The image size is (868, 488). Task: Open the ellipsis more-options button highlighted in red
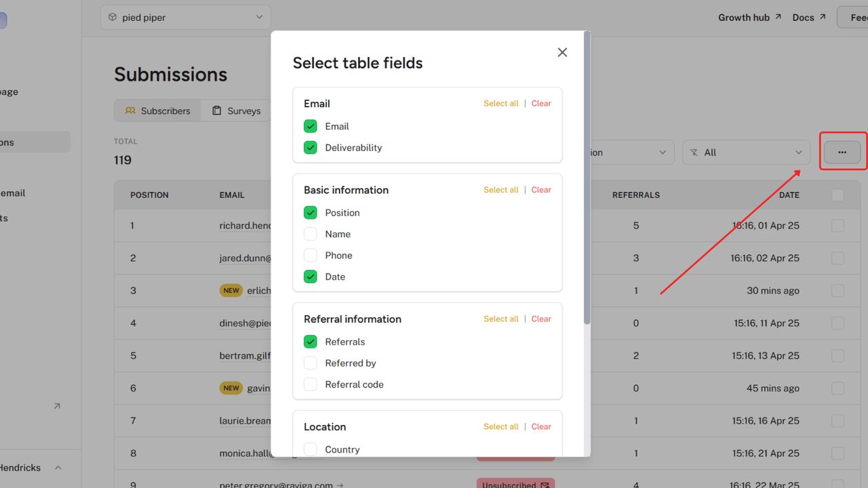click(x=842, y=152)
